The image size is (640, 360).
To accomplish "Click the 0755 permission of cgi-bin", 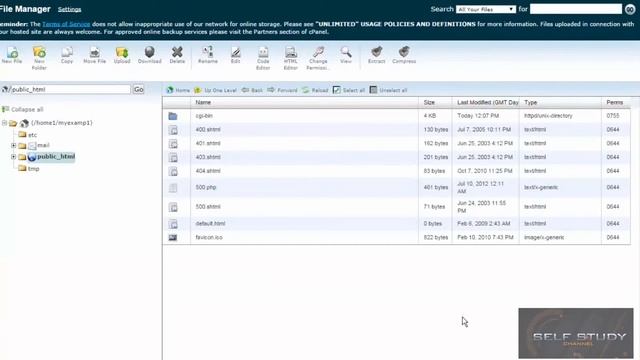I will click(613, 116).
